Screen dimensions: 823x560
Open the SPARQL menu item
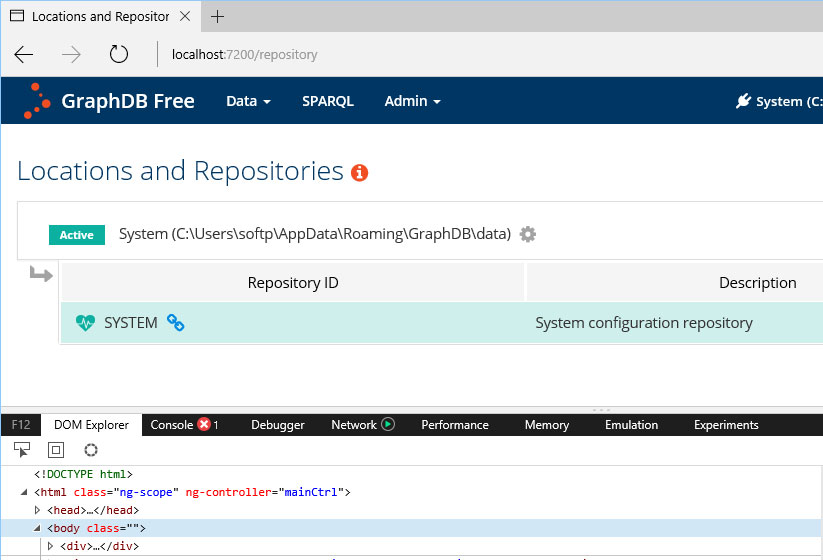click(328, 101)
